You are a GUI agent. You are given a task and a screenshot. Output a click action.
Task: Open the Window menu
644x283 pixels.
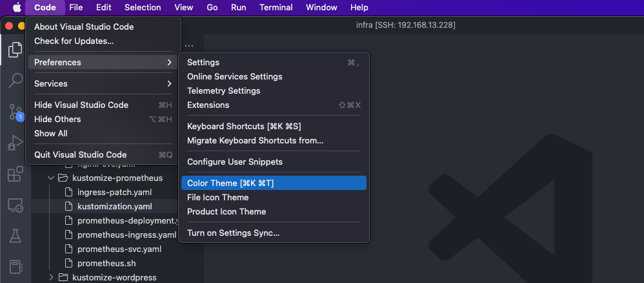(x=321, y=7)
